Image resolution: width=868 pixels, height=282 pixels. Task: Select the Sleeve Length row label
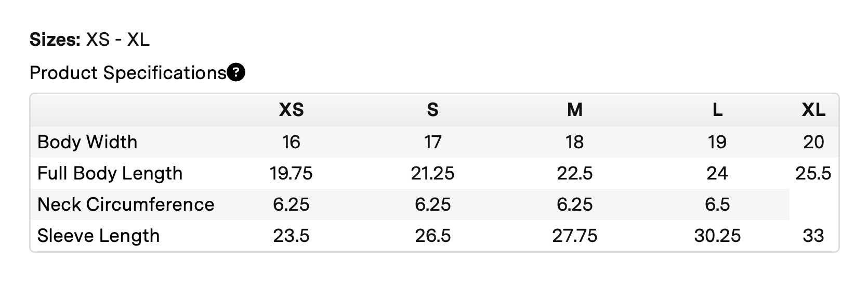click(98, 236)
